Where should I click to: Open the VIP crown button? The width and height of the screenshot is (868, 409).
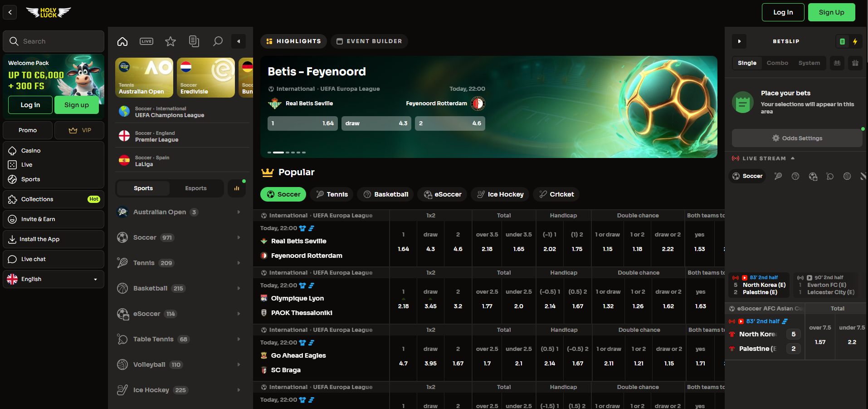click(x=79, y=130)
